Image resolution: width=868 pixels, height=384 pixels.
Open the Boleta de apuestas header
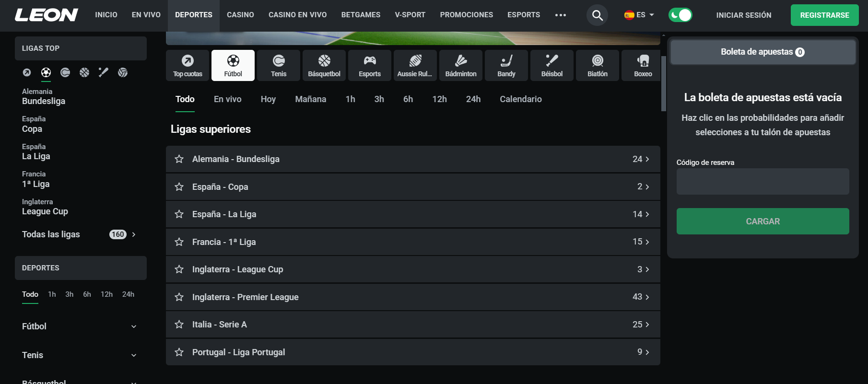(x=763, y=52)
